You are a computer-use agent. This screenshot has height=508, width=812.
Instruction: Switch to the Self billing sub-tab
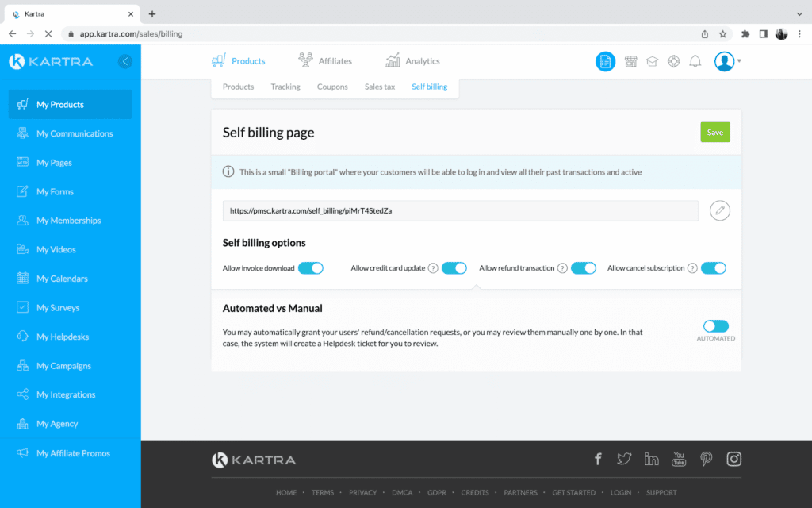(429, 87)
